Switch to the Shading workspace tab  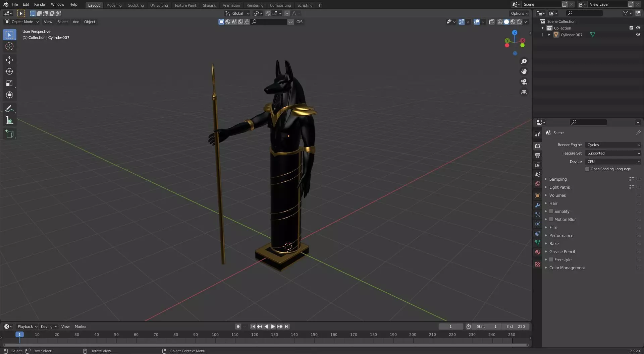[209, 5]
